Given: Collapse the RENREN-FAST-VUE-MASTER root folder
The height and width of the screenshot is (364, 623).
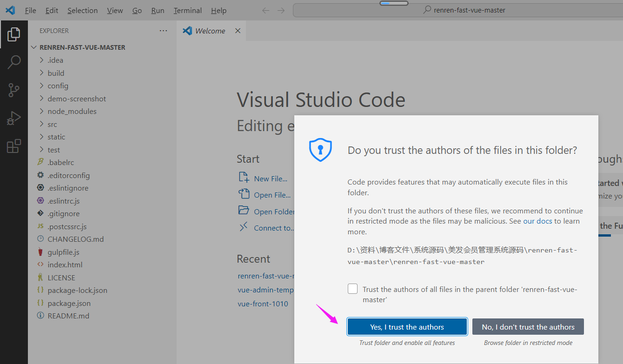Looking at the screenshot, I should point(33,47).
